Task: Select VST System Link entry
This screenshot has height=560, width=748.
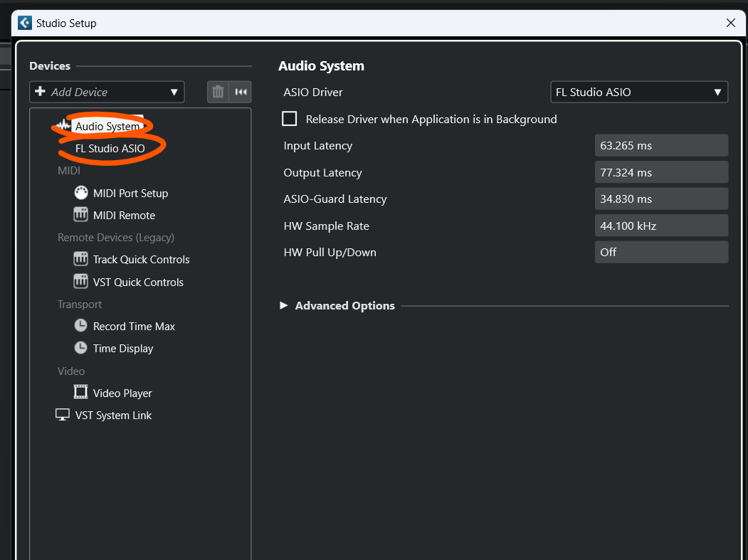Action: (x=114, y=415)
